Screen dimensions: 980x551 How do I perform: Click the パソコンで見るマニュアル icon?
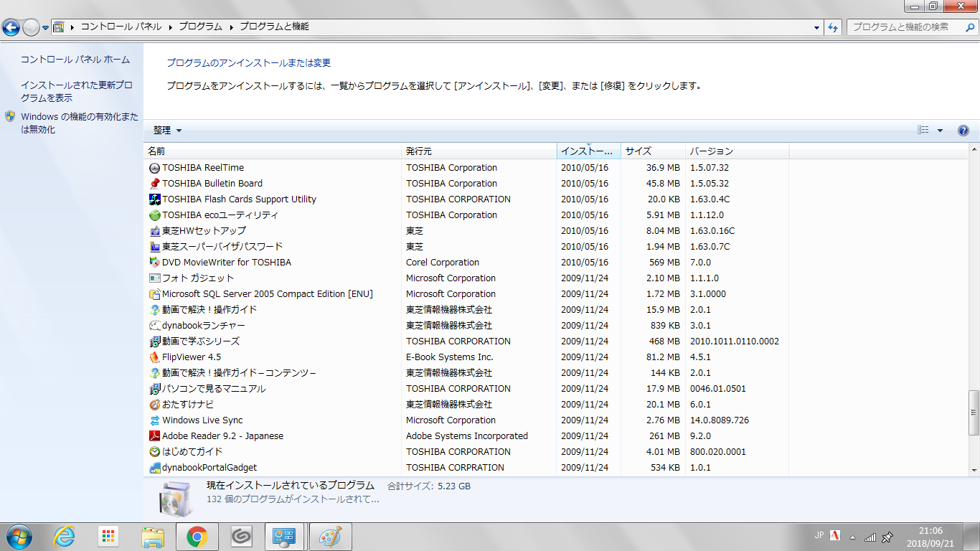pos(155,389)
